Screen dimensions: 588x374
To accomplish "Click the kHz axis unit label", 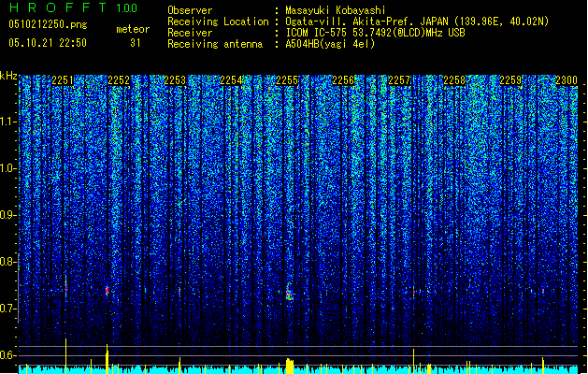I will pyautogui.click(x=8, y=76).
